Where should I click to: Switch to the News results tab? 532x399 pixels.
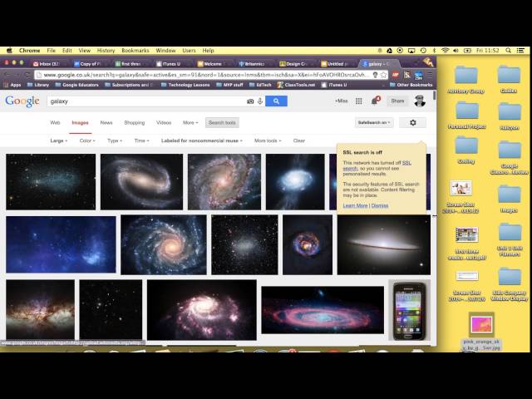tap(106, 122)
